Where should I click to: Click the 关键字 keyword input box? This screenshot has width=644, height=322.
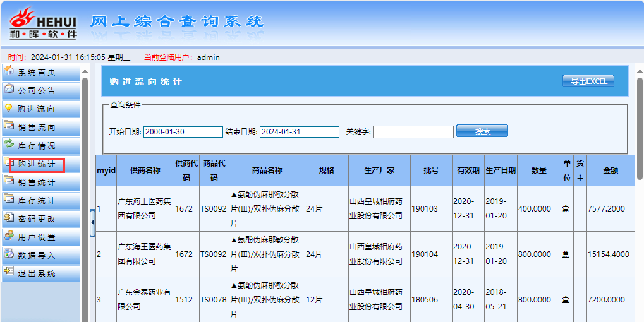click(x=413, y=132)
